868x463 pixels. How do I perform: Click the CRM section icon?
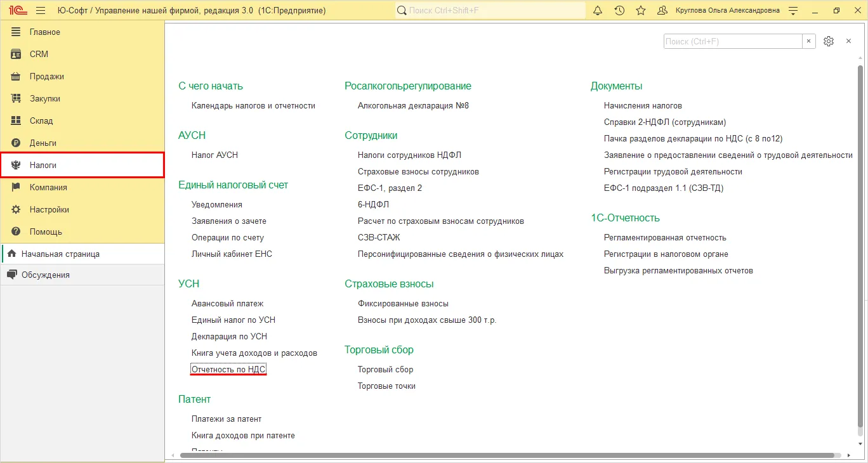pyautogui.click(x=16, y=54)
